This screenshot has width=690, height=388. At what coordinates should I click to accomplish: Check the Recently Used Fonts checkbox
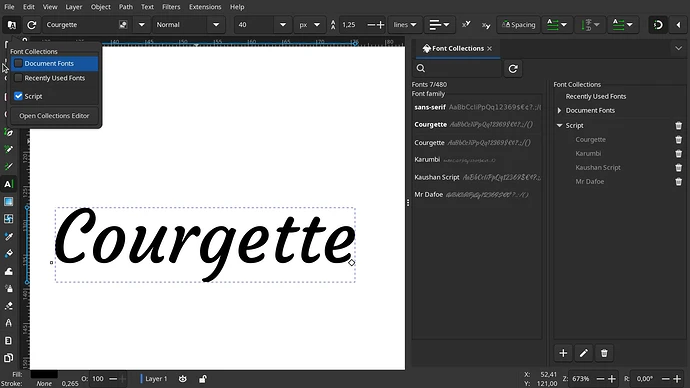tap(18, 78)
